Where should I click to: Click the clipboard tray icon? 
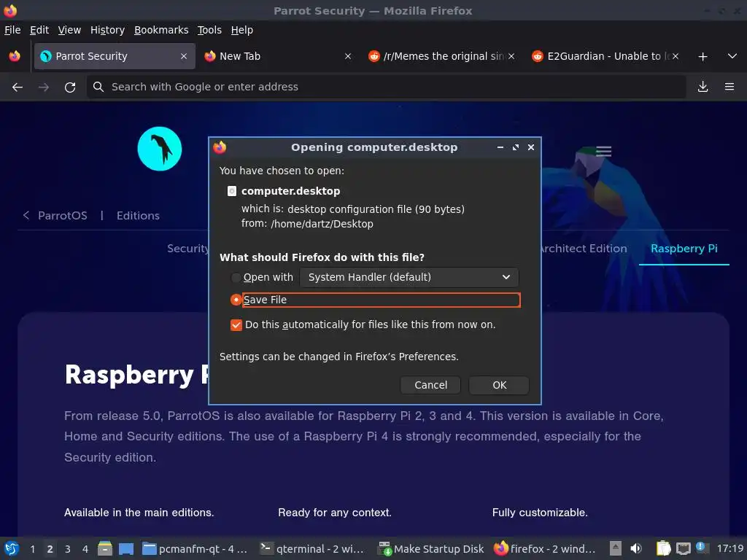click(663, 548)
